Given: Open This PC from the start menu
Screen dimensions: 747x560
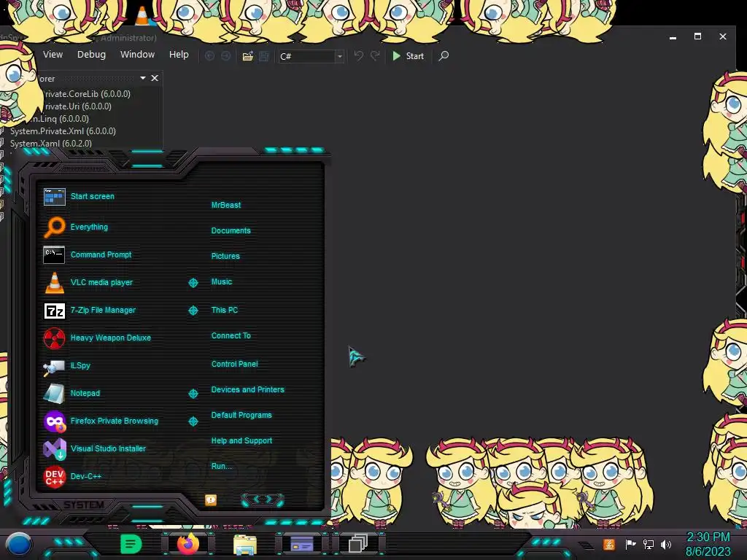Looking at the screenshot, I should [225, 310].
